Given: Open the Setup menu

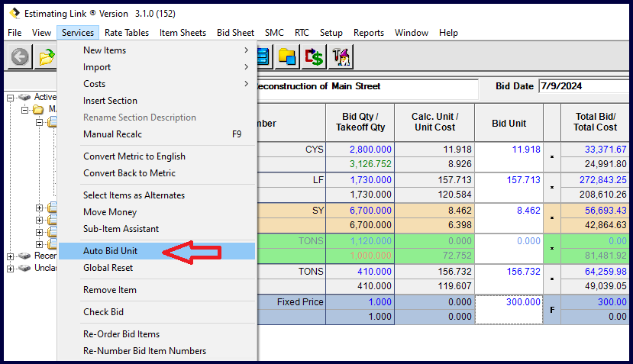Looking at the screenshot, I should [331, 33].
